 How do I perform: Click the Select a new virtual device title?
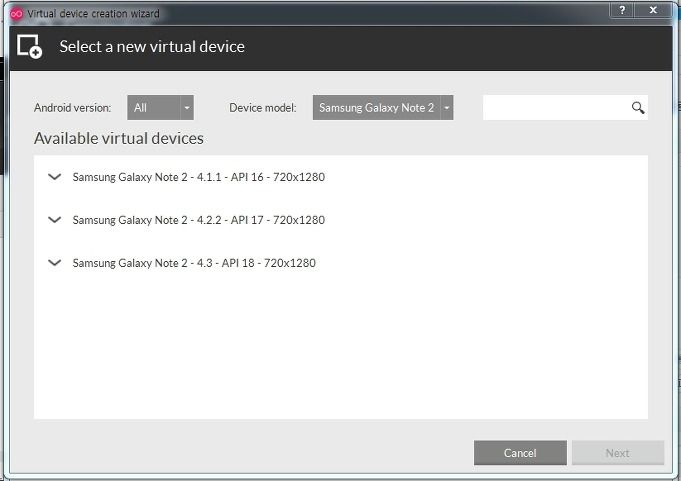tap(152, 46)
